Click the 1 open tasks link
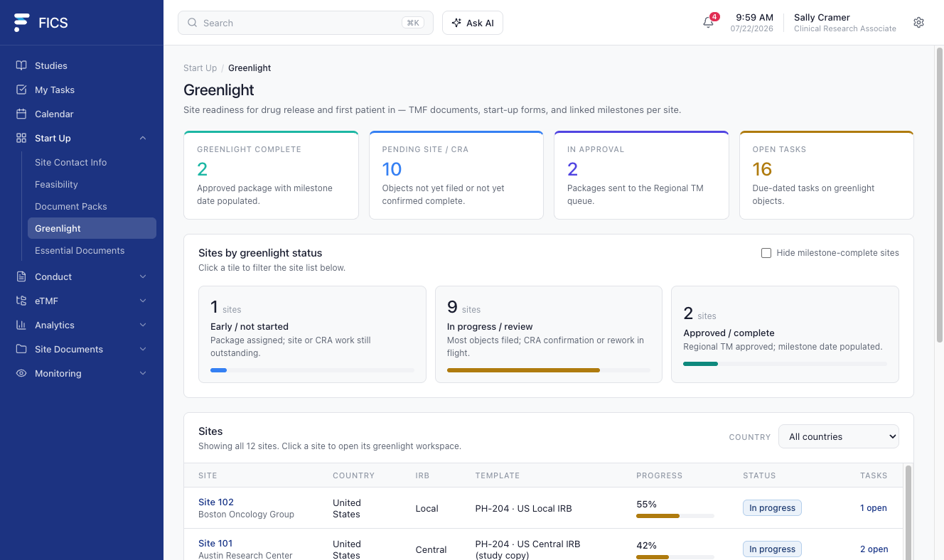Image resolution: width=944 pixels, height=560 pixels. 874,508
